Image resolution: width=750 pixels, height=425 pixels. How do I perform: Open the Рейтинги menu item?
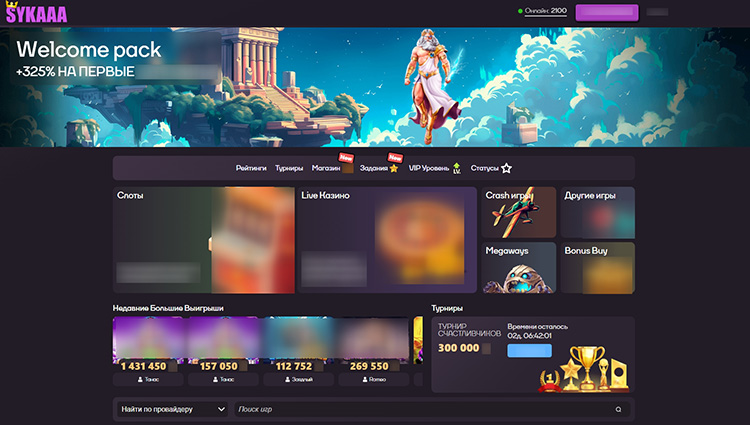click(251, 168)
